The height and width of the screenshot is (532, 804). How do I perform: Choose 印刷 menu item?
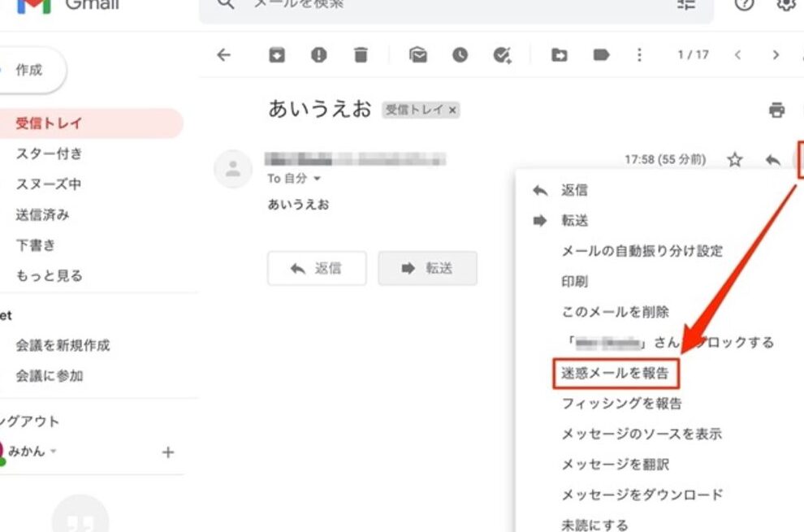[x=574, y=281]
